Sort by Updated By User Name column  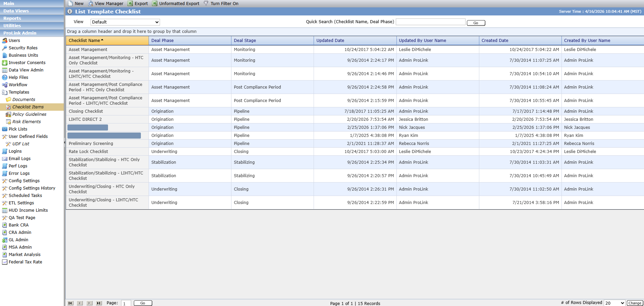[438, 41]
